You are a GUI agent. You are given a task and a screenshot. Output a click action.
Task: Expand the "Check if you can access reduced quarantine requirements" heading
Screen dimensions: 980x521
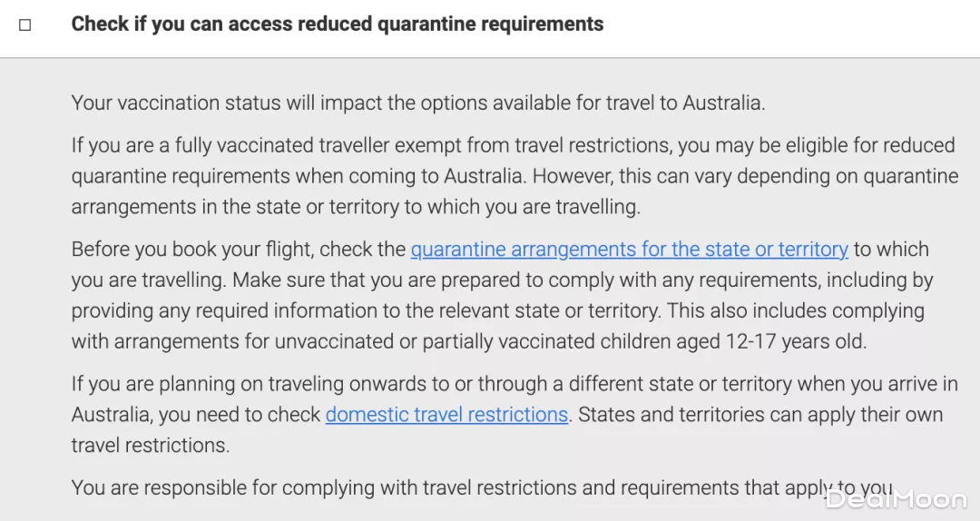click(x=337, y=25)
